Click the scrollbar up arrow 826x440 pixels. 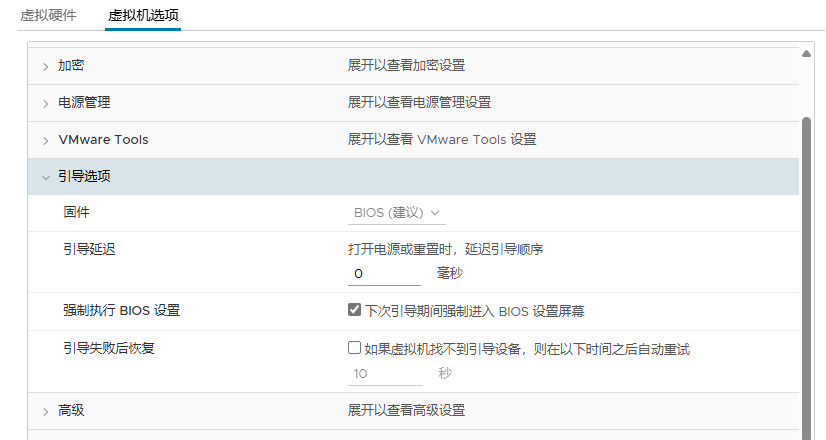pyautogui.click(x=807, y=52)
